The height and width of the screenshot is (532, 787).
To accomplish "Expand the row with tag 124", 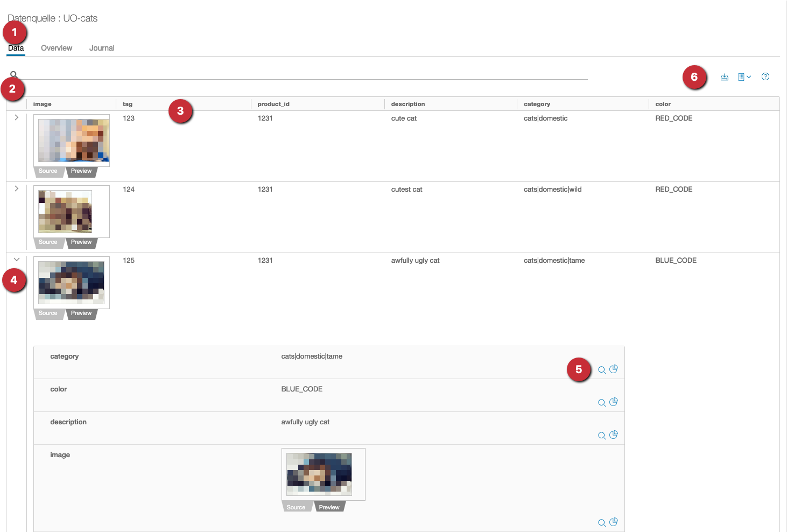I will 17,188.
